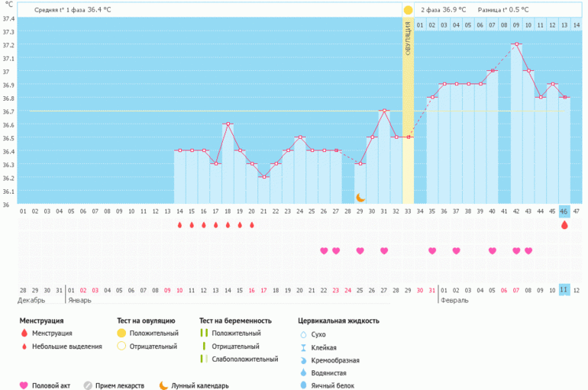Select the highlighted date 11 in Февраль

[x=564, y=290]
